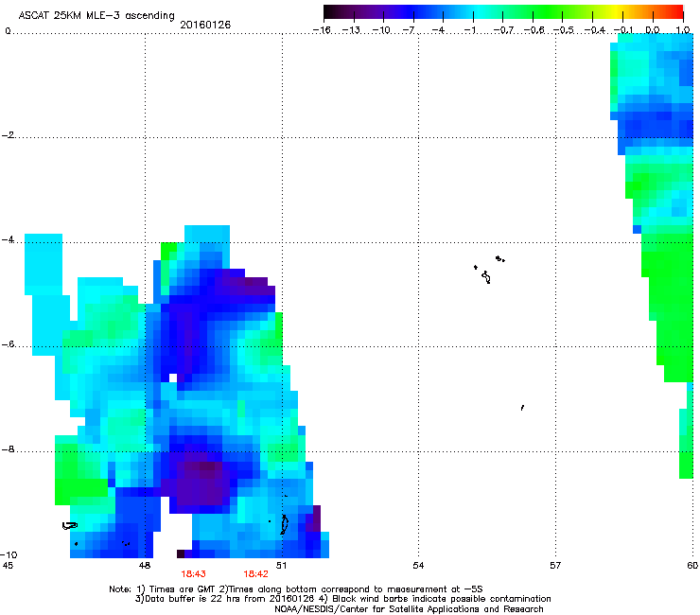Select the "60" longitude axis label

(692, 566)
